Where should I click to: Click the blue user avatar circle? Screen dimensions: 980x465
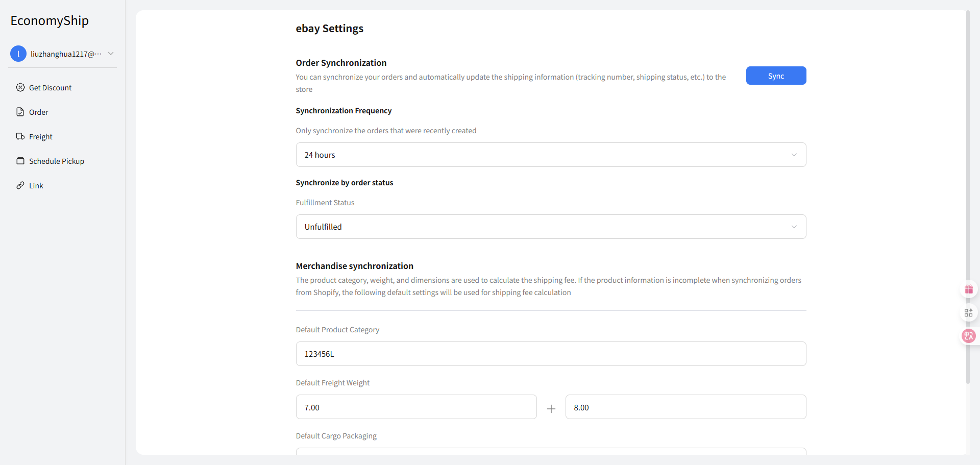click(18, 54)
